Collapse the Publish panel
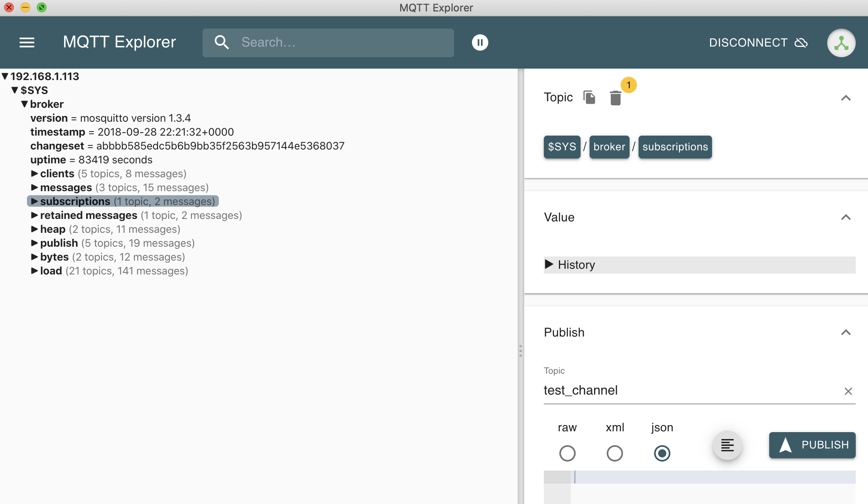868x504 pixels. click(846, 332)
